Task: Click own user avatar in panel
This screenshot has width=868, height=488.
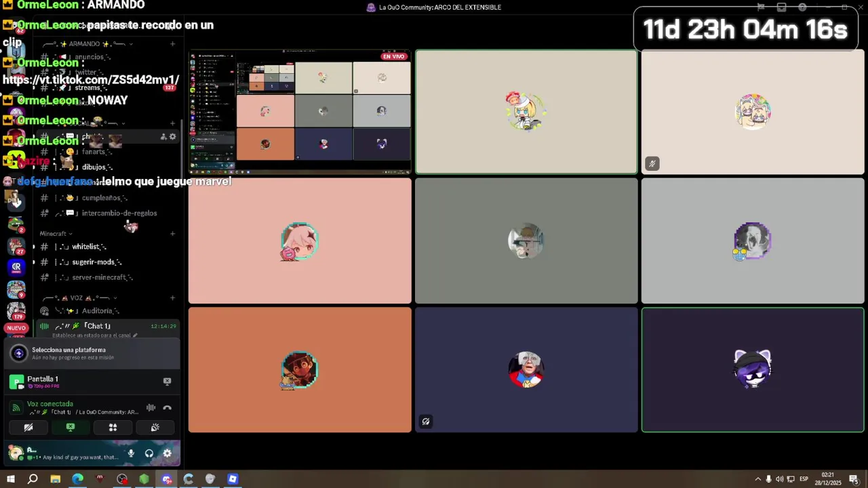Action: (x=15, y=453)
